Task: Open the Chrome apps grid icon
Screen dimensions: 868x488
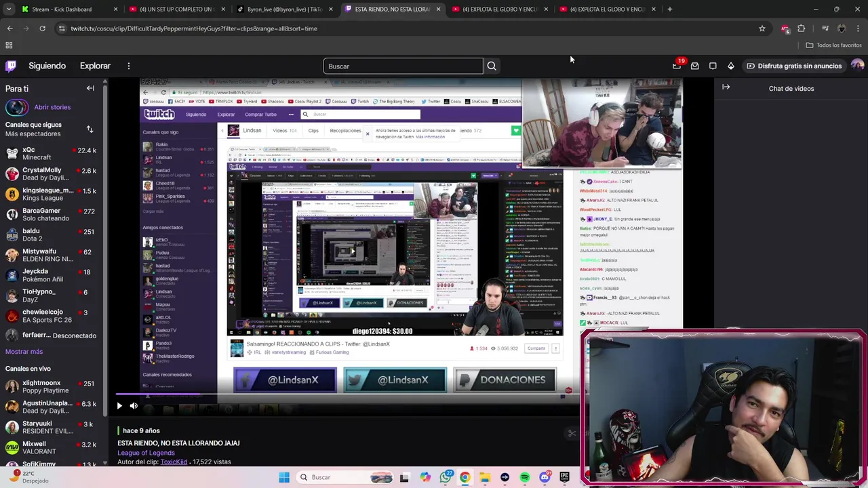Action: (x=9, y=45)
